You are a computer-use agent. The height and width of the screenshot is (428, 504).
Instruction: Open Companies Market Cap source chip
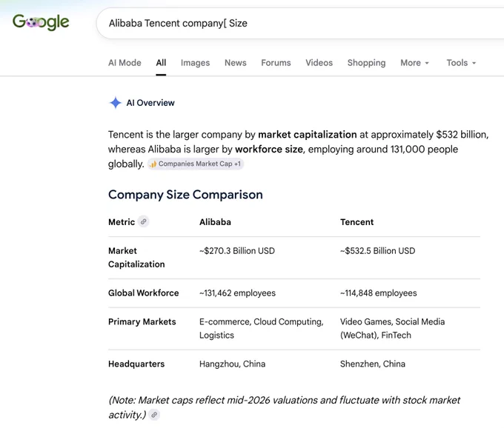tap(196, 164)
